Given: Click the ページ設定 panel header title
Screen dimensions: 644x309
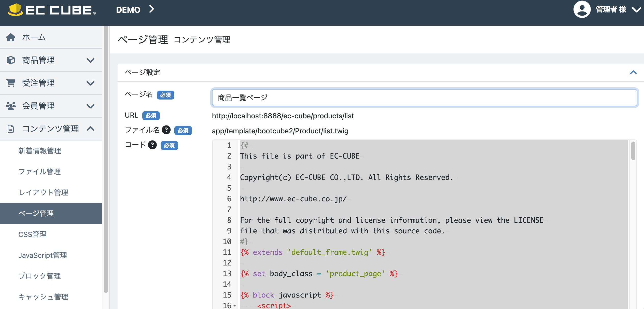Looking at the screenshot, I should (x=142, y=73).
